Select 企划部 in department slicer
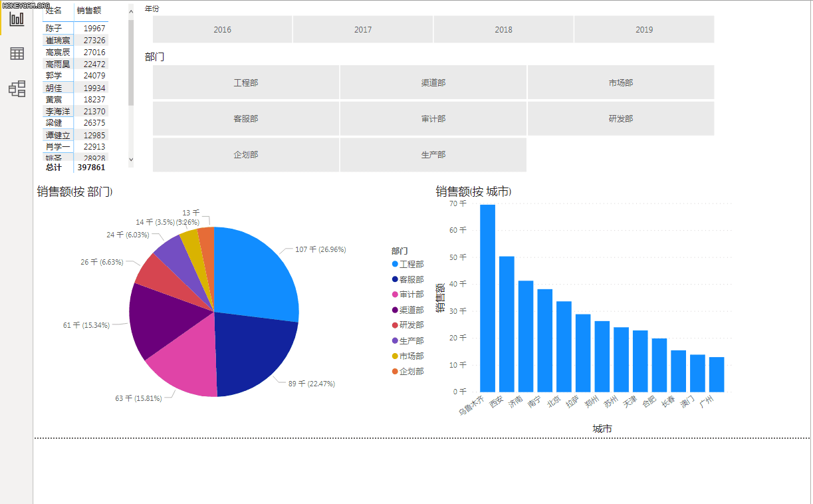 (x=246, y=154)
